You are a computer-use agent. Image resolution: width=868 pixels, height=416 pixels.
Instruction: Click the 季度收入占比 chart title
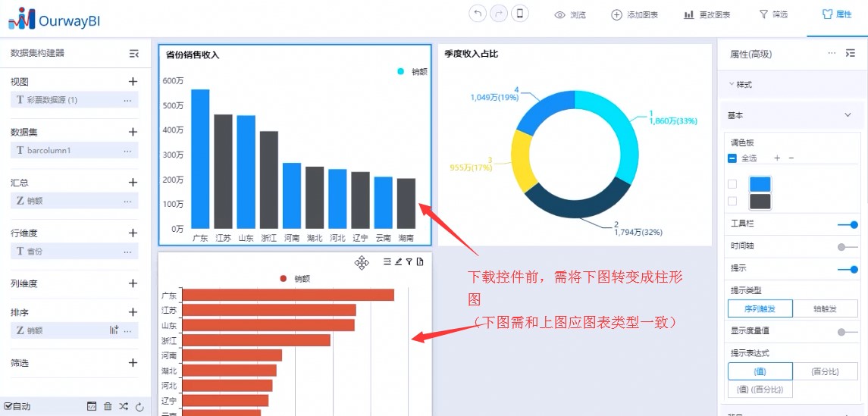point(471,54)
